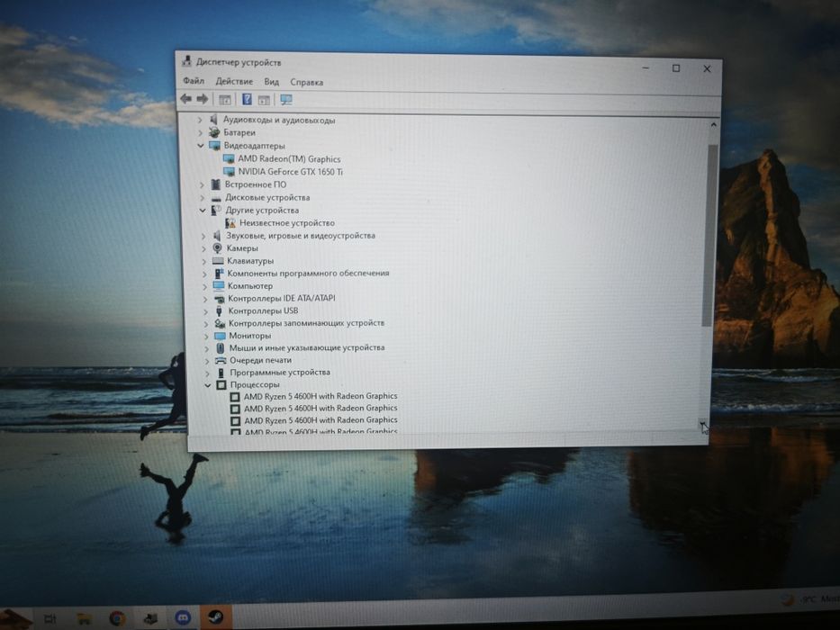Viewport: 840px width, 630px height.
Task: Open the Properties toolbar icon next to arrows
Action: point(225,99)
